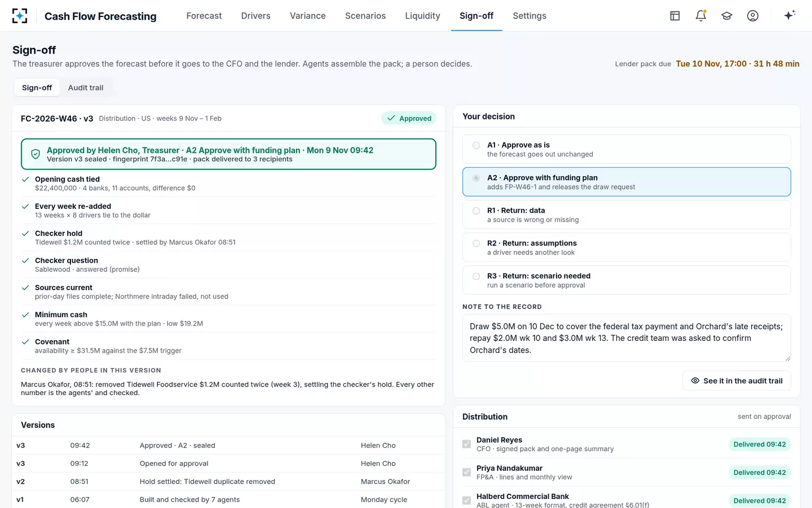This screenshot has height=508, width=812.
Task: Switch to the Audit trail sub-tab
Action: coord(86,87)
